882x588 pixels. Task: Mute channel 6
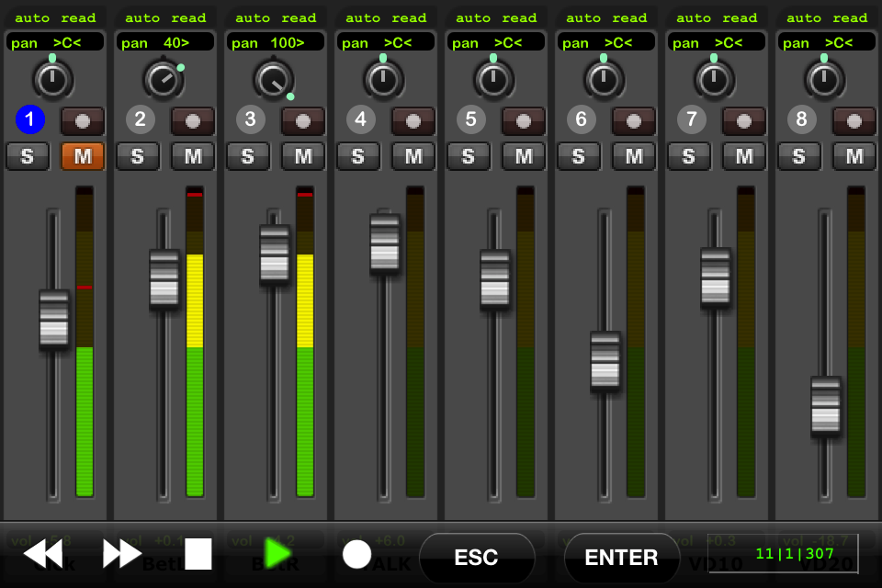pyautogui.click(x=634, y=156)
